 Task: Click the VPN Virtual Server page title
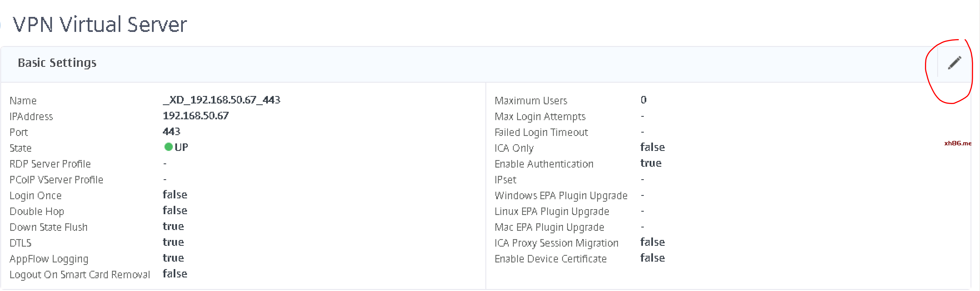click(100, 25)
